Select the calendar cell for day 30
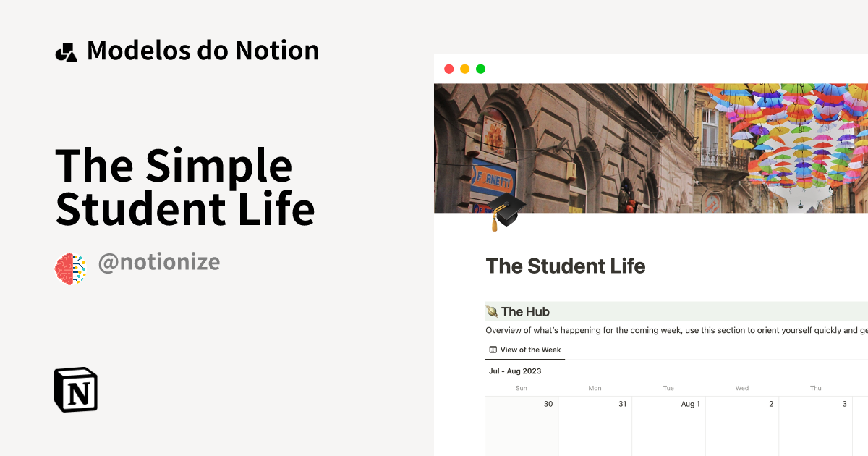This screenshot has width=868, height=456. [x=522, y=426]
